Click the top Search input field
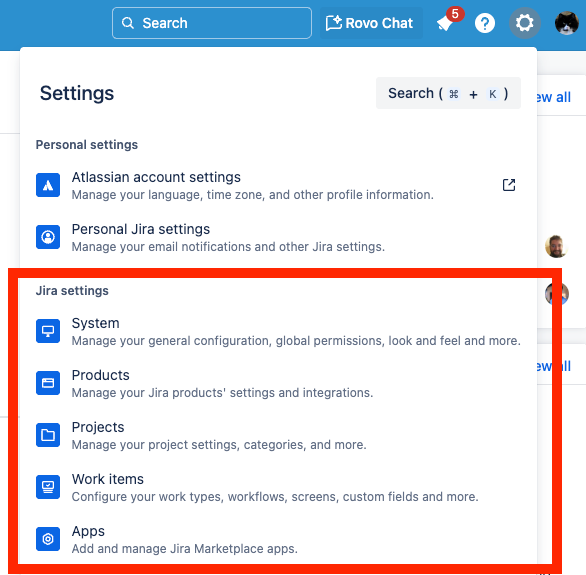586x575 pixels. [212, 23]
